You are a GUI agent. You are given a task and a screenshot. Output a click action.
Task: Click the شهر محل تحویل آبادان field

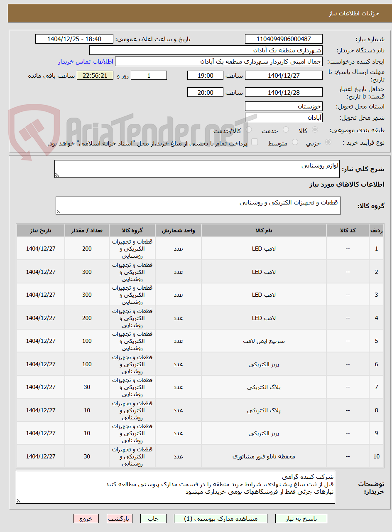284,118
